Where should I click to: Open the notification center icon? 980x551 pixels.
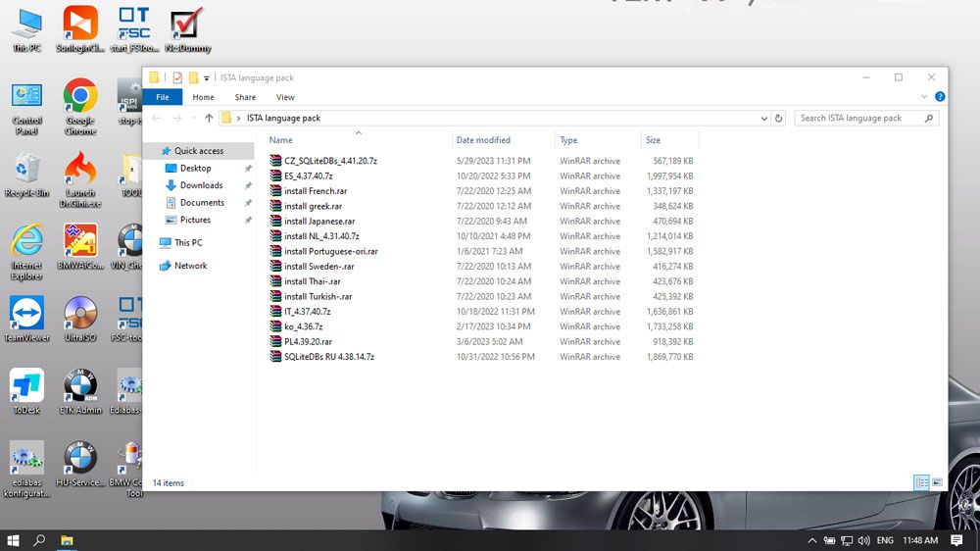956,540
